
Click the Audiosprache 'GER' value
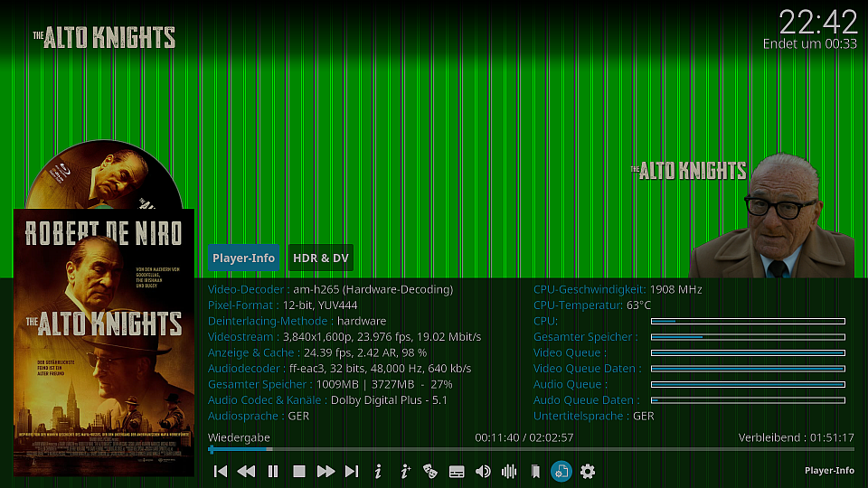298,416
